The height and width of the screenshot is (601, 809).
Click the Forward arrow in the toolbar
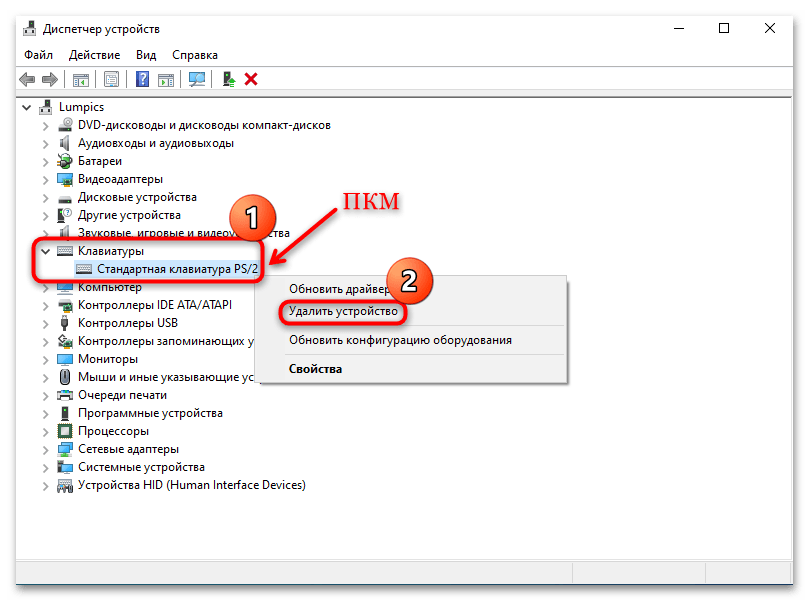coord(50,79)
